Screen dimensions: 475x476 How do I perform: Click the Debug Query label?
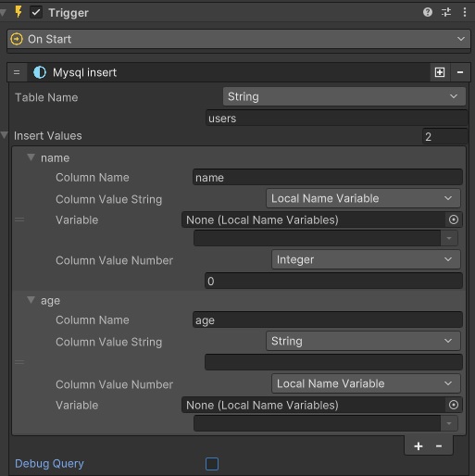click(49, 464)
